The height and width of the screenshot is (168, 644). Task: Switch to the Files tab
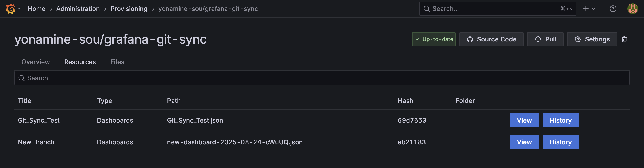[x=117, y=62]
